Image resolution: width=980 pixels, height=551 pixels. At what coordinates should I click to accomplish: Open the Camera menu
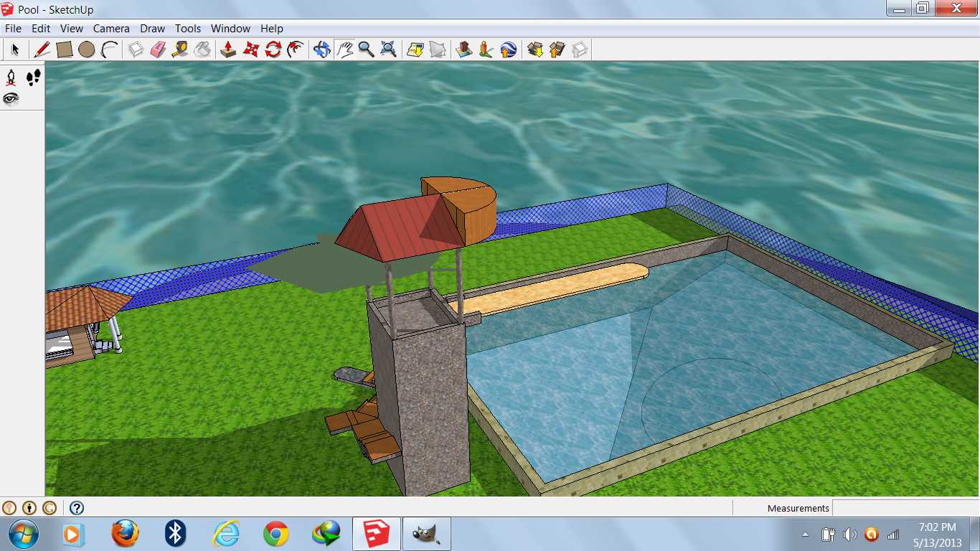[111, 29]
